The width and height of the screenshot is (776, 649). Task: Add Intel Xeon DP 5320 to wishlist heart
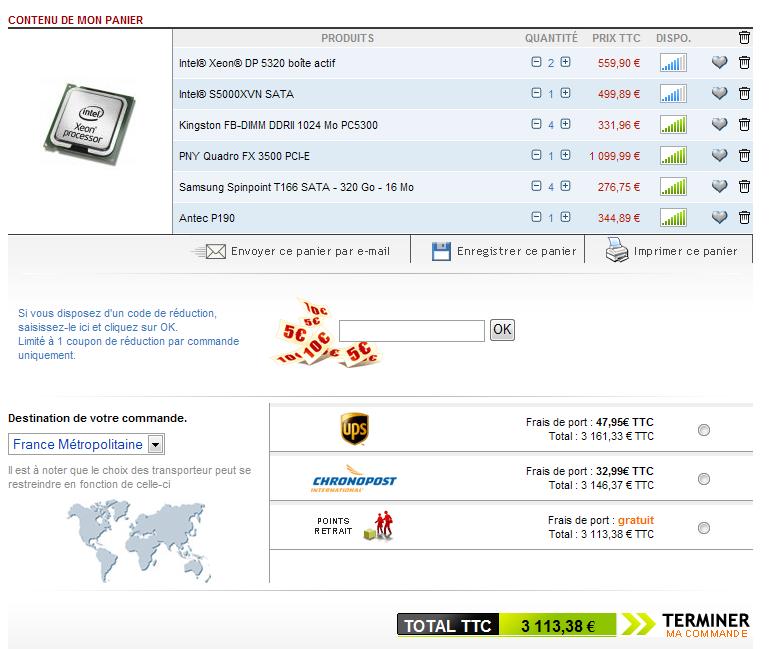(x=719, y=62)
